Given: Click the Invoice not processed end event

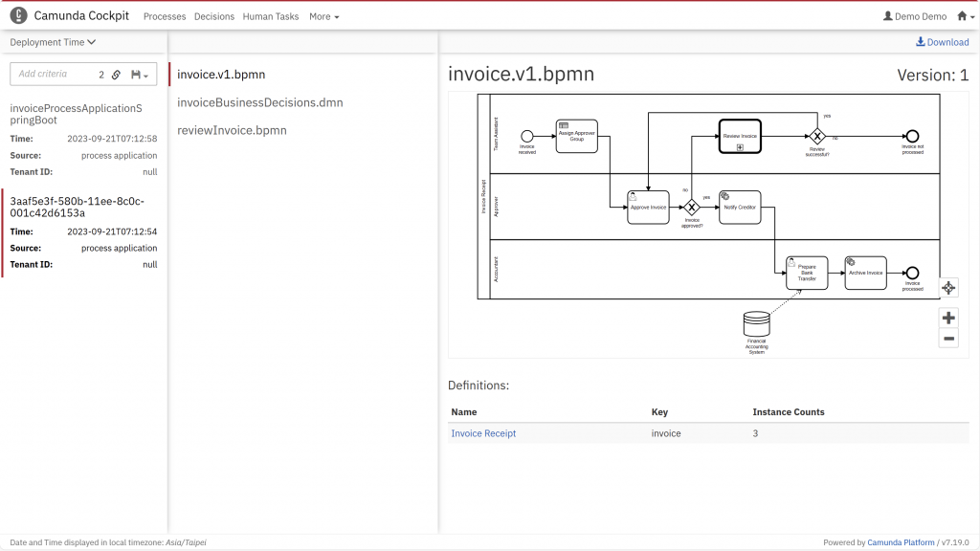Looking at the screenshot, I should click(912, 136).
